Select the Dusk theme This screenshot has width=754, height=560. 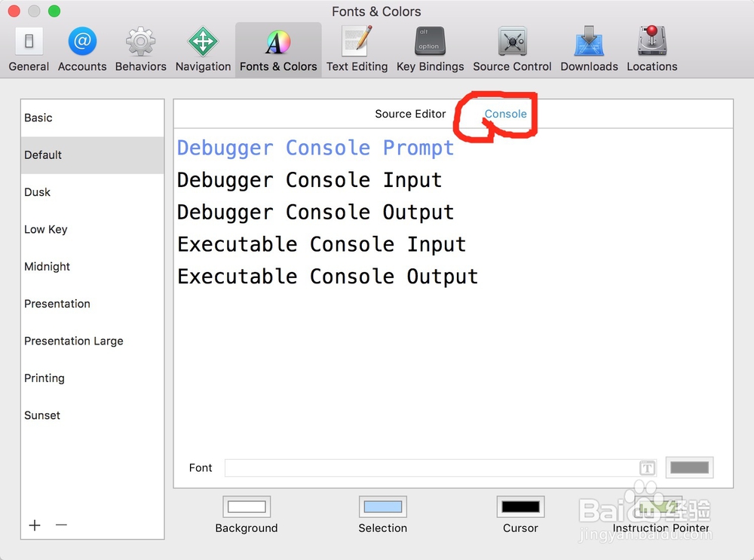pos(92,192)
